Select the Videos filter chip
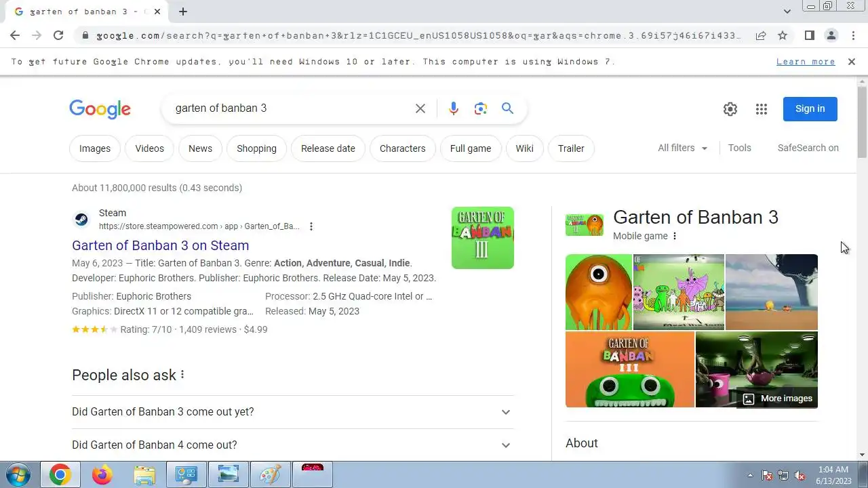 coord(149,148)
